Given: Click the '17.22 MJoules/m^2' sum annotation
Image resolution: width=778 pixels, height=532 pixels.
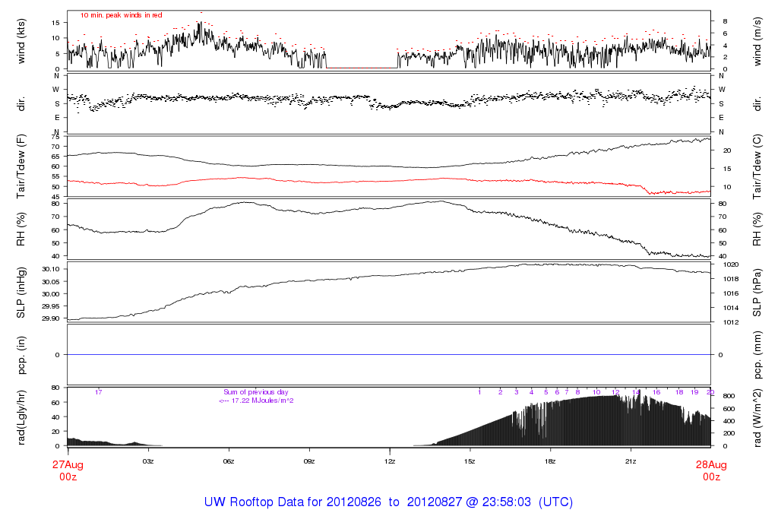Looking at the screenshot, I should pos(257,401).
